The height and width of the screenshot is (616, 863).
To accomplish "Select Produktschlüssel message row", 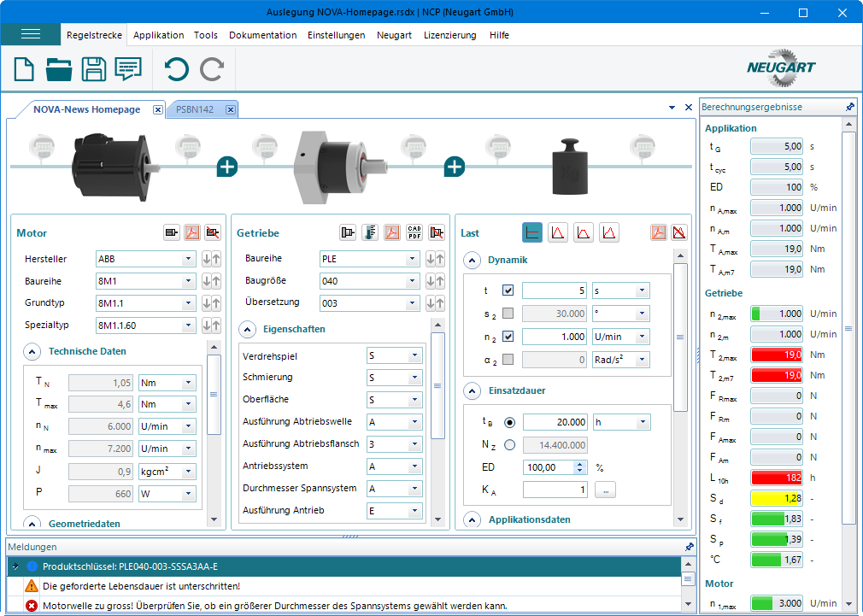I will click(x=344, y=566).
